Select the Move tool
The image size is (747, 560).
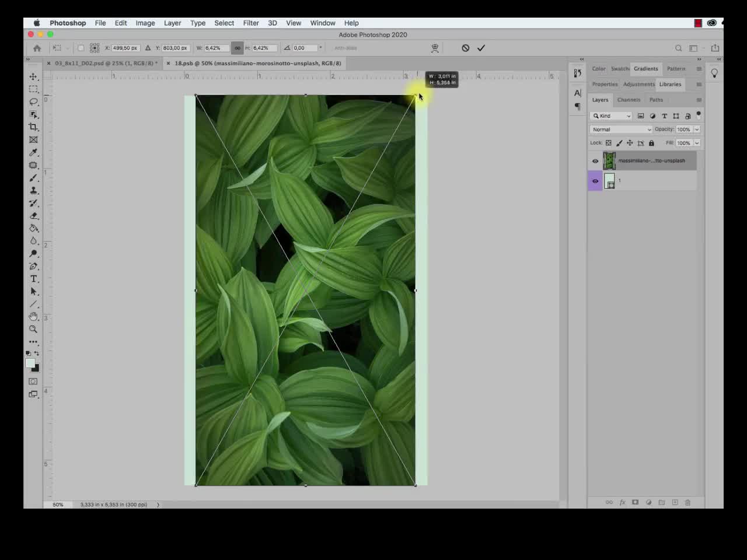pyautogui.click(x=33, y=76)
